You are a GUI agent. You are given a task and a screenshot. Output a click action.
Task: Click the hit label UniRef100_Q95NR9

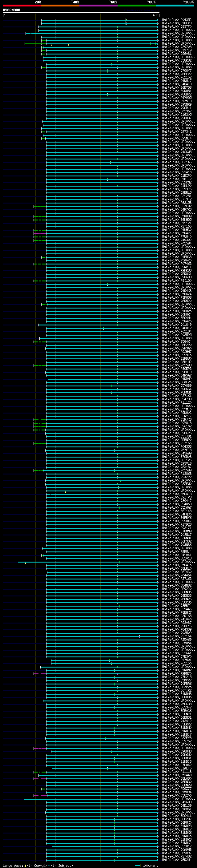tap(177, 104)
